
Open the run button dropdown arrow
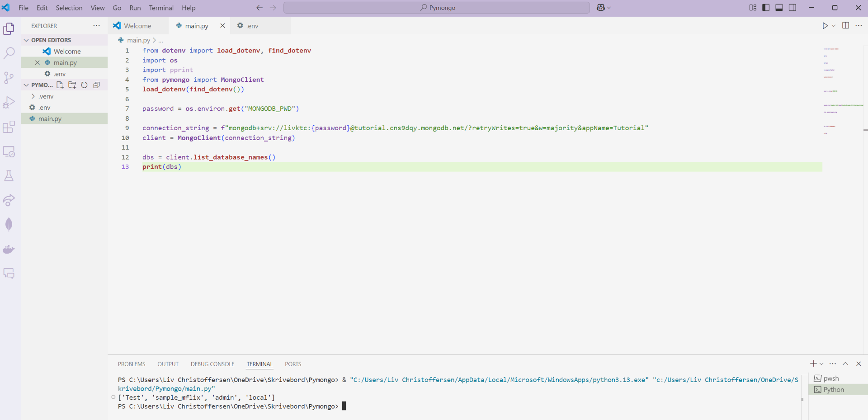[834, 26]
